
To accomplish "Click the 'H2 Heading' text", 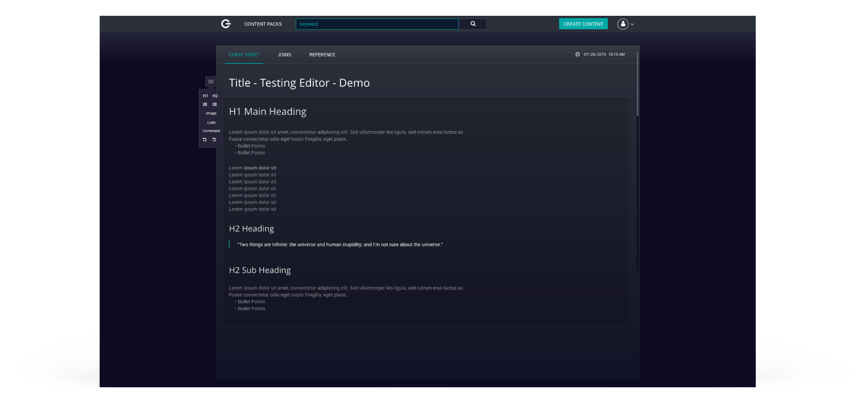I will coord(252,228).
